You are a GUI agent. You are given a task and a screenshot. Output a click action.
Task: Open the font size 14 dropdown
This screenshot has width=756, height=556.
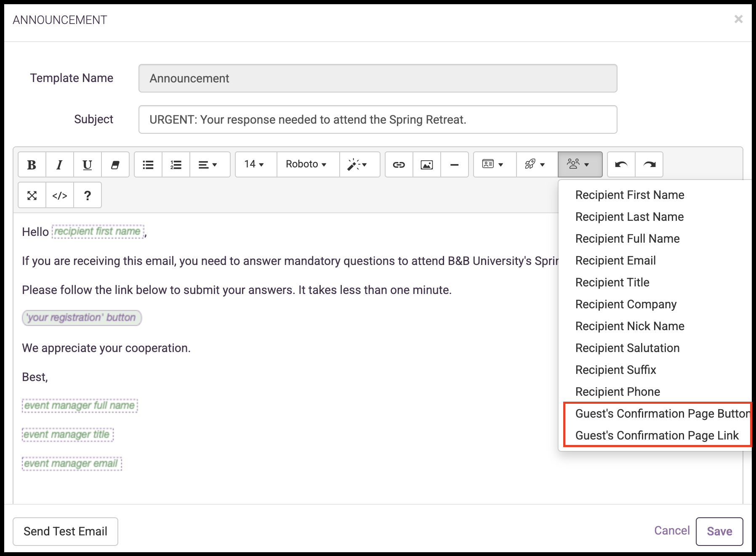pyautogui.click(x=256, y=164)
